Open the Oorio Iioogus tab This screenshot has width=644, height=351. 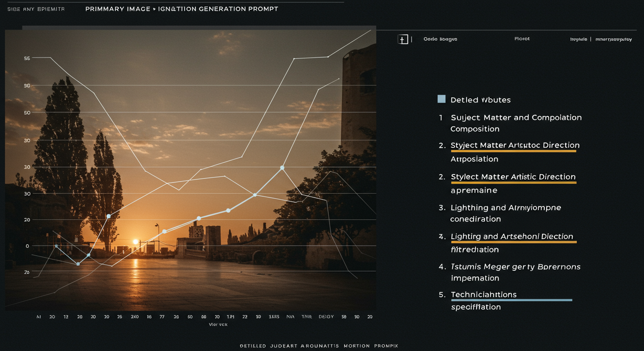[x=440, y=39]
